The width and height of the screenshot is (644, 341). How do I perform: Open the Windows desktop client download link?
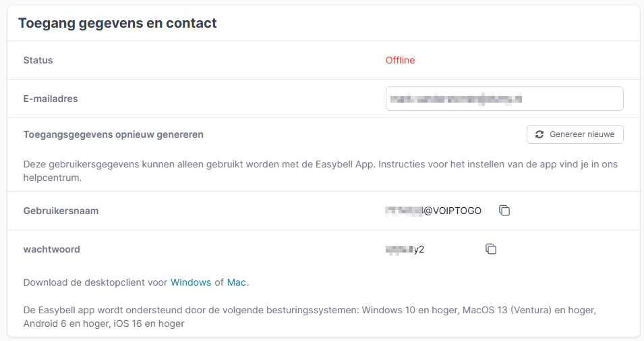point(191,282)
